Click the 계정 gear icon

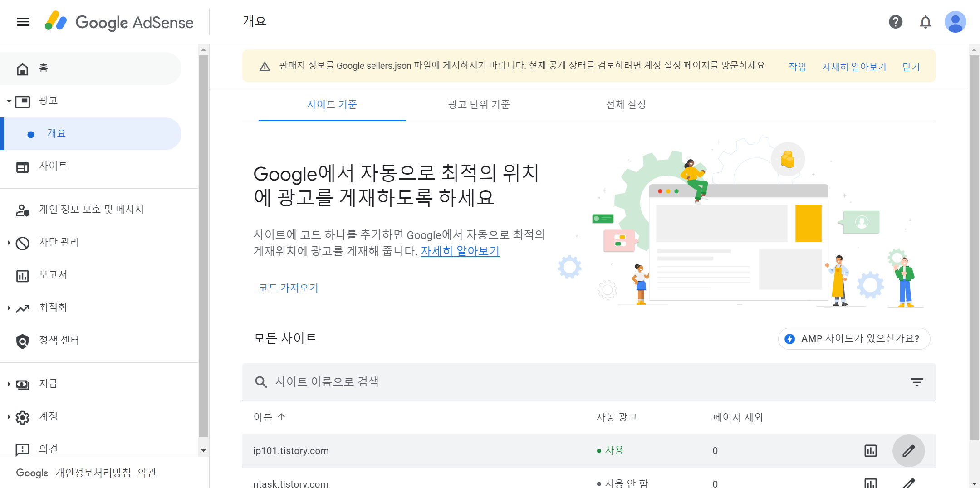tap(22, 417)
